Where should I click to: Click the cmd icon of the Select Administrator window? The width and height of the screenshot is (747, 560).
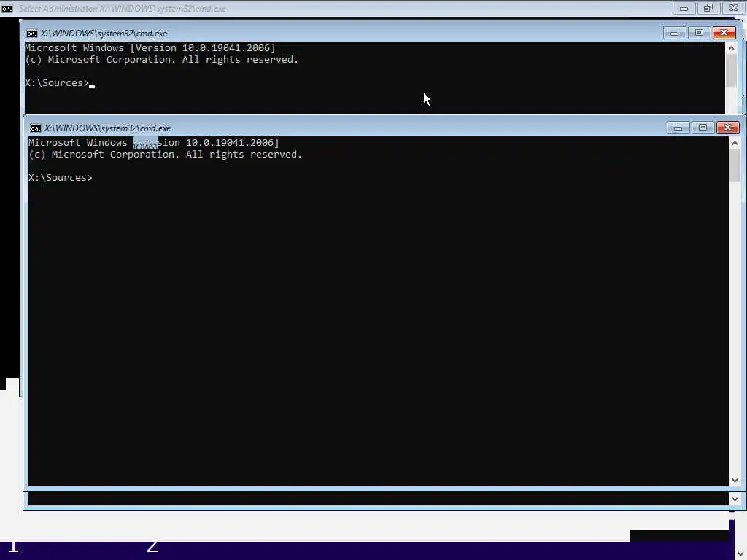pos(7,9)
